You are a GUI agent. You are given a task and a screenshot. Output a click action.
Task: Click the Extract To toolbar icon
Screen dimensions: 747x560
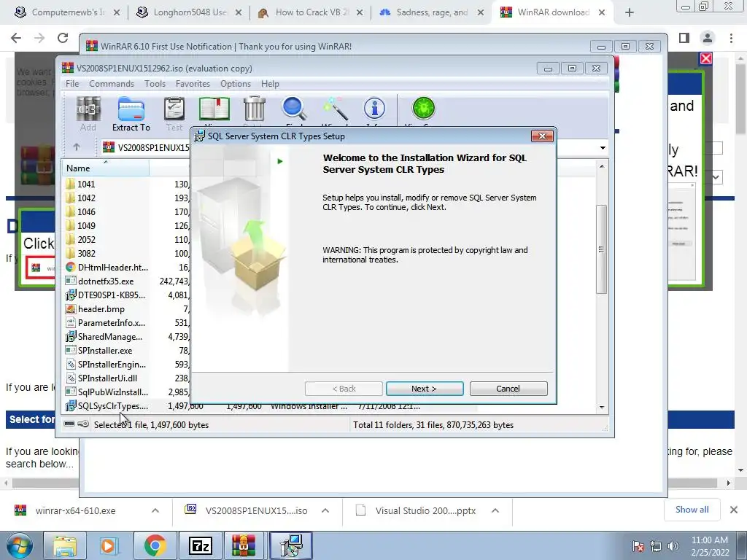[x=131, y=113]
